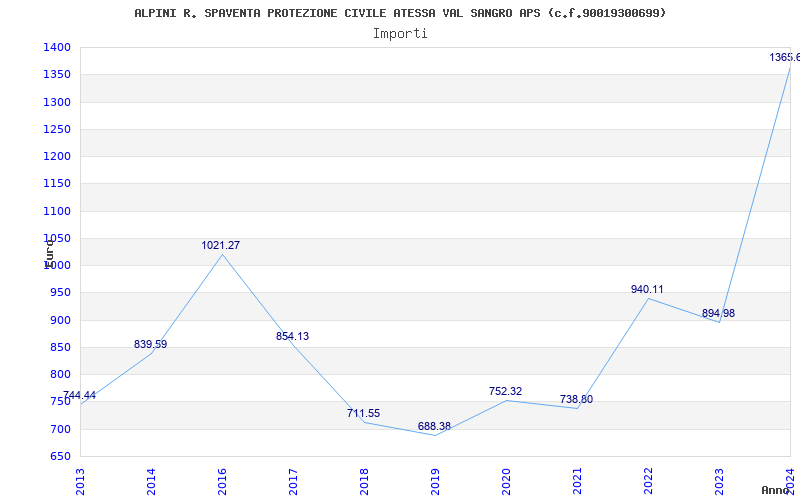Click the 744.44 data label for 2013
The width and height of the screenshot is (800, 500).
pyautogui.click(x=79, y=395)
